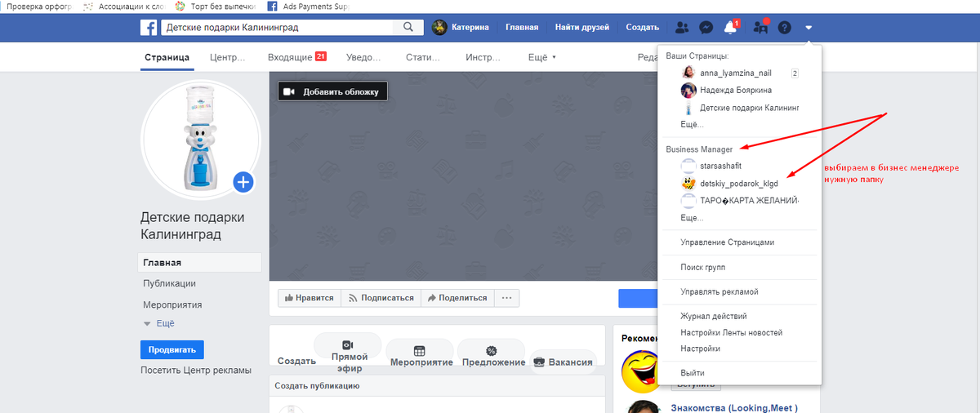
Task: Click the Прямой эфир camera icon
Action: coord(347,344)
